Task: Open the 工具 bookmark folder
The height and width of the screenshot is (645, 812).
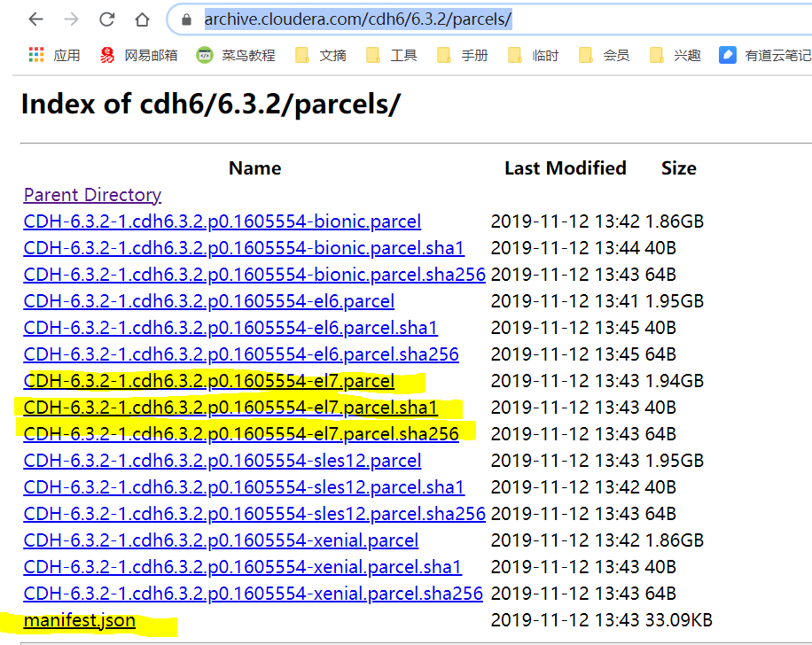Action: [x=392, y=55]
